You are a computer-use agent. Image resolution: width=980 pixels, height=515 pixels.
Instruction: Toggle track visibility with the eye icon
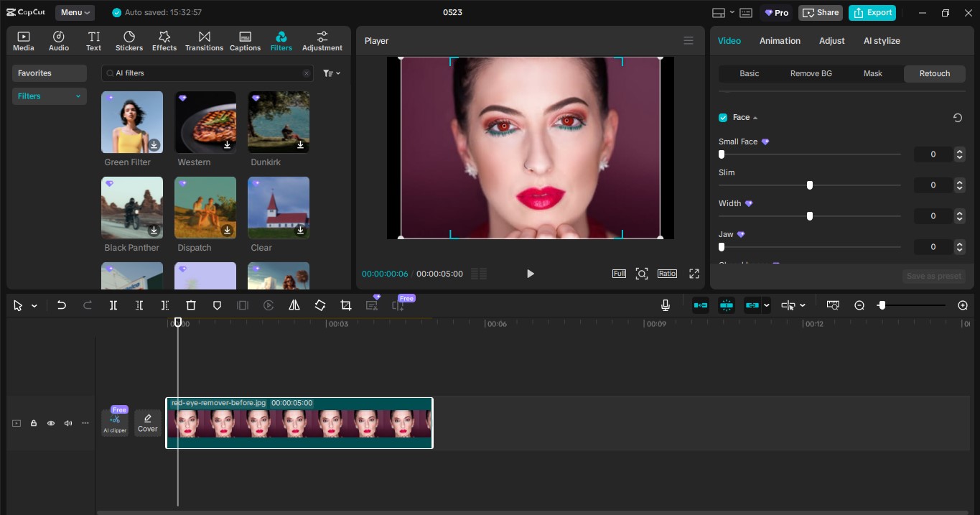51,423
